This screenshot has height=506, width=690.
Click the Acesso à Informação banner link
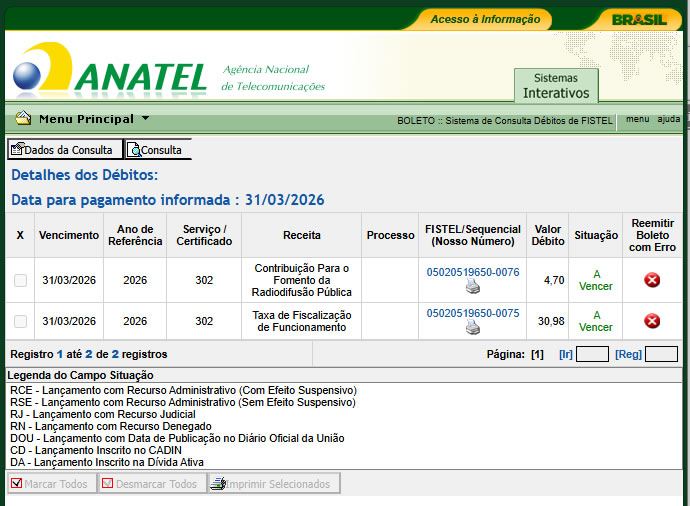485,19
